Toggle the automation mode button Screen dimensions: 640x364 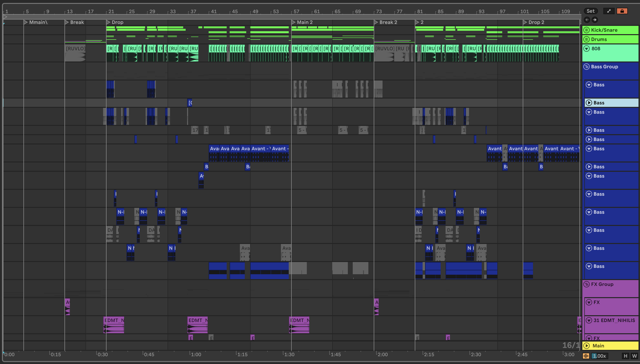click(x=609, y=11)
